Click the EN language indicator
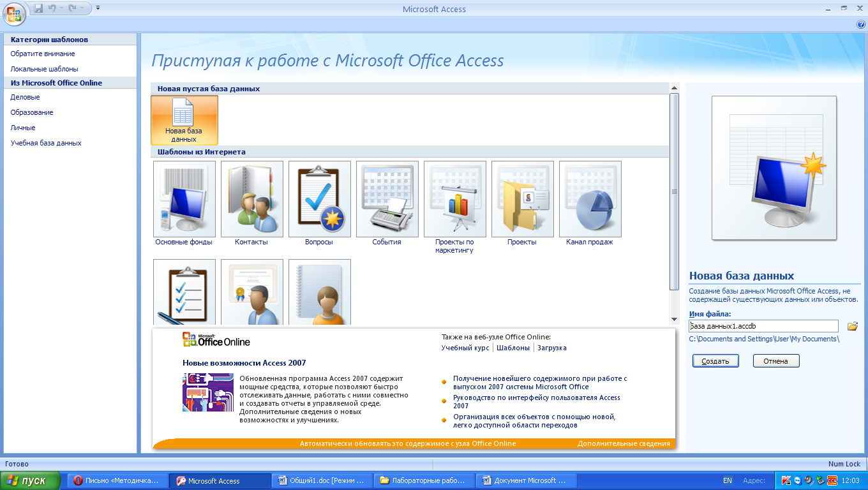 pos(728,480)
